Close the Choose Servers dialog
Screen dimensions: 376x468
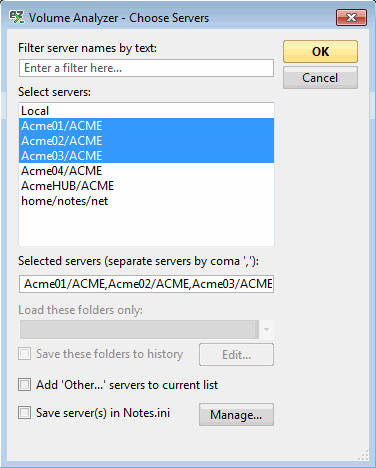click(x=351, y=17)
